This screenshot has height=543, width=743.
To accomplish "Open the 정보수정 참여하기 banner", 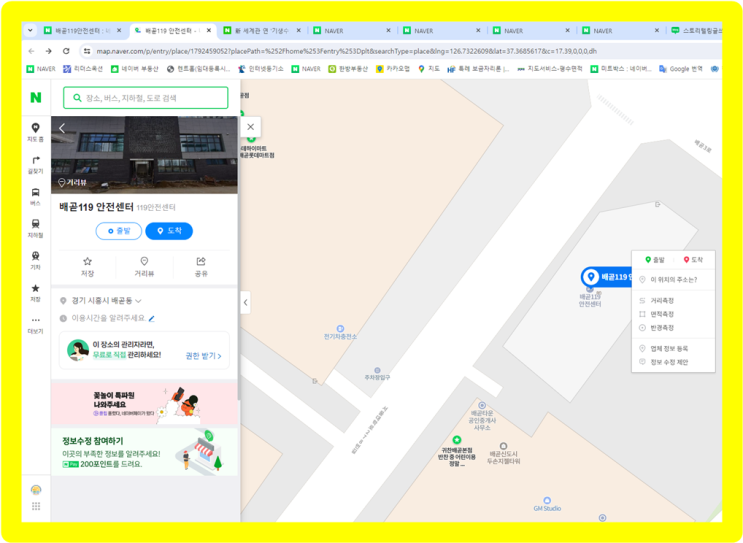I will pyautogui.click(x=144, y=452).
